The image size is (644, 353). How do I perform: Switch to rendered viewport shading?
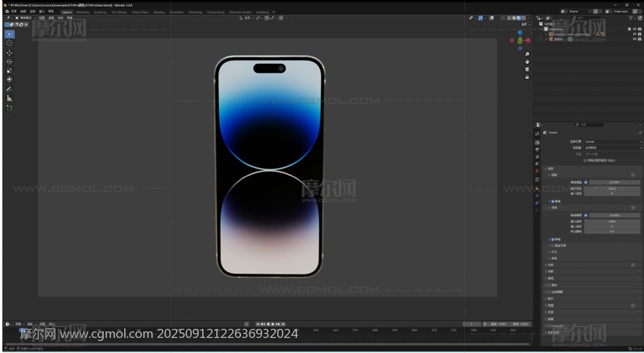[524, 18]
